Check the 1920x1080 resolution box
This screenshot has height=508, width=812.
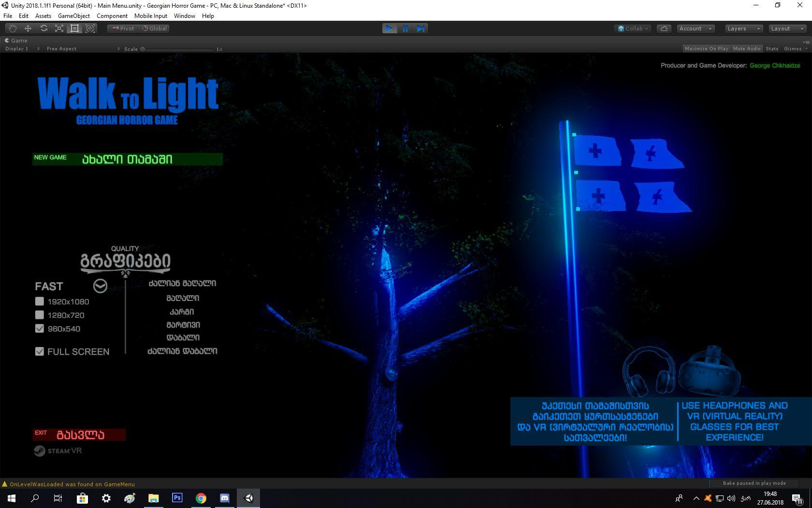(x=40, y=301)
